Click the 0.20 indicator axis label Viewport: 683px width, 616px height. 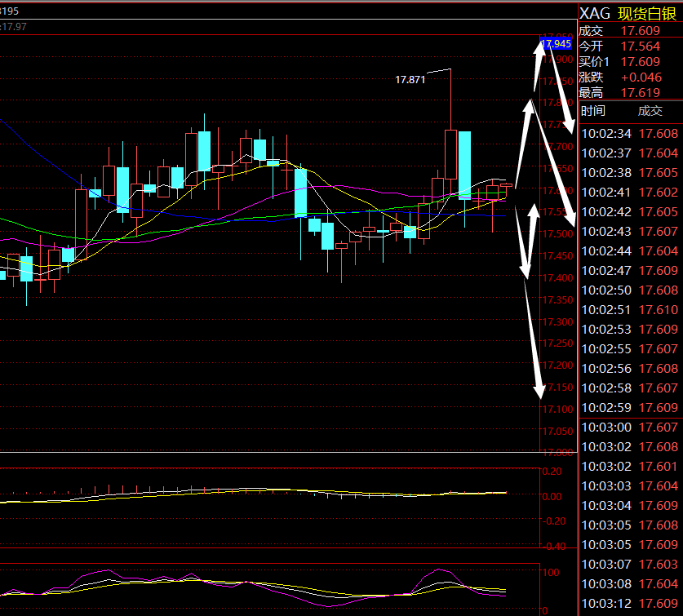tap(552, 472)
